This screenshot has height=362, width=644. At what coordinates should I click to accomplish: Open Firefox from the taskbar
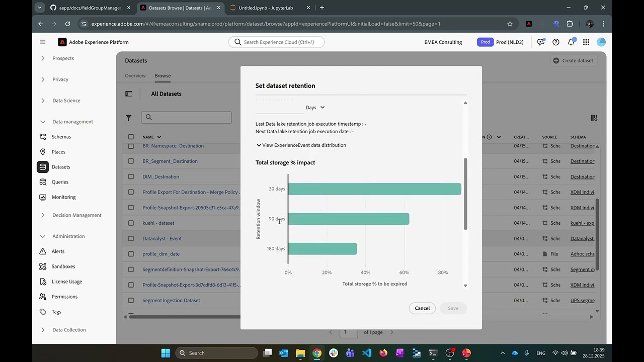point(383,353)
